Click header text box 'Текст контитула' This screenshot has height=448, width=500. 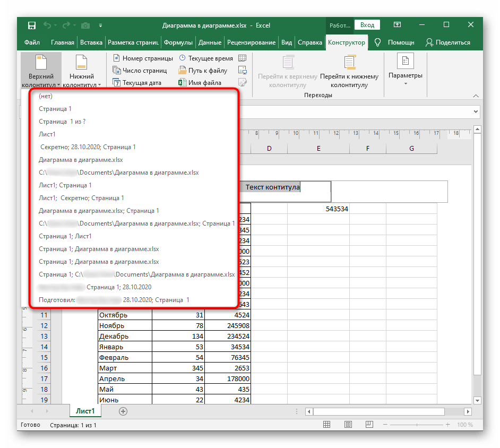click(272, 188)
